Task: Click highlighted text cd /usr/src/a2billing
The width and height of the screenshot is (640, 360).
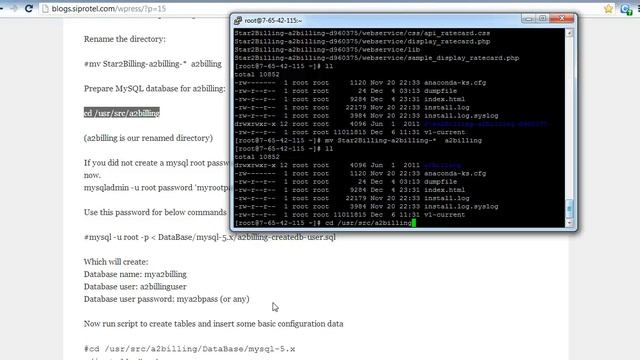Action: point(122,113)
